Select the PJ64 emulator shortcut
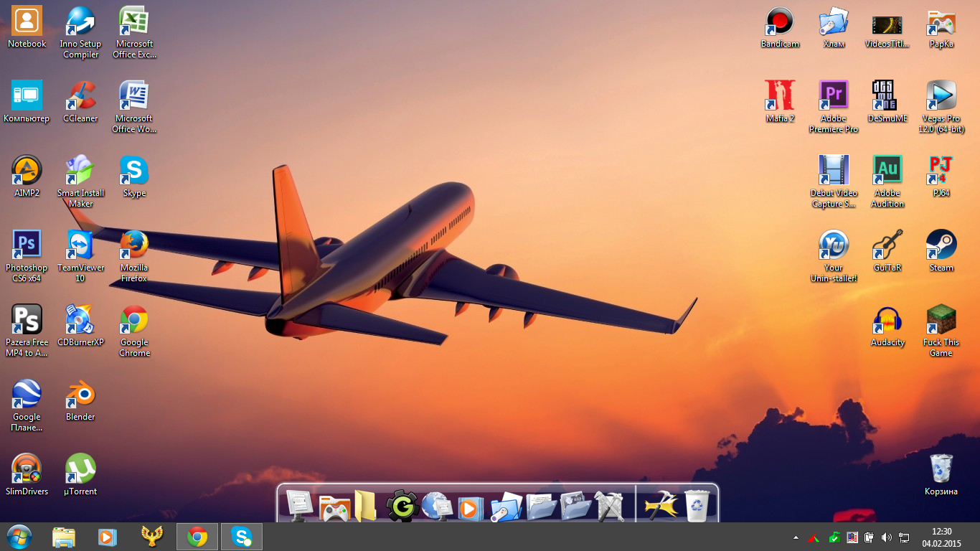980x551 pixels. point(941,176)
